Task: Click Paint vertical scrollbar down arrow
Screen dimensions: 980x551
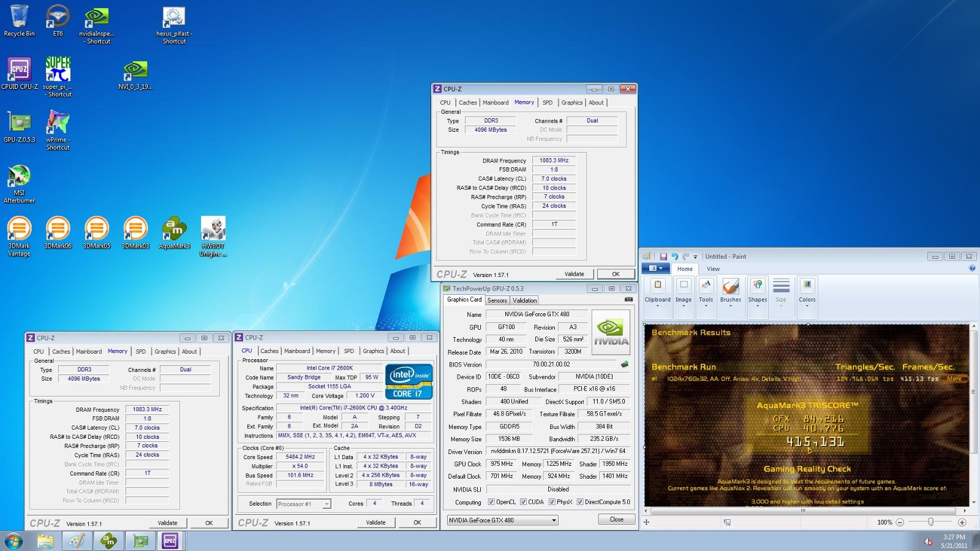Action: click(974, 503)
